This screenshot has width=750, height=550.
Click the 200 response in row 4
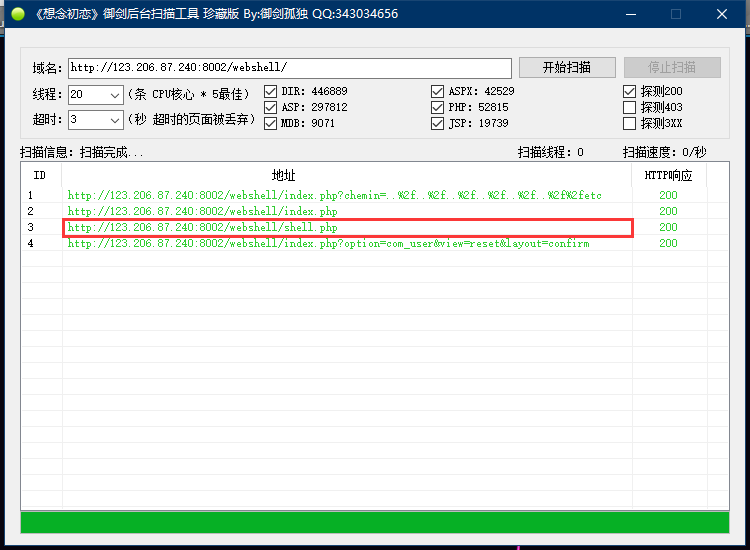668,243
